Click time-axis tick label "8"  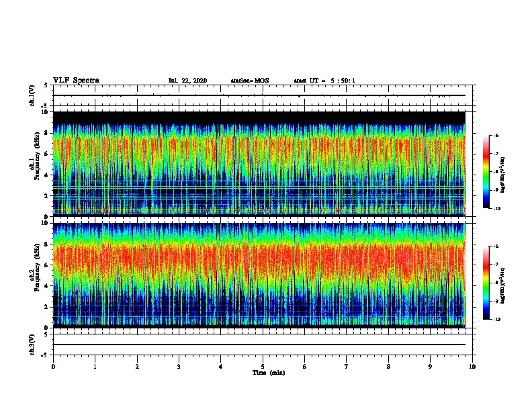(388, 367)
